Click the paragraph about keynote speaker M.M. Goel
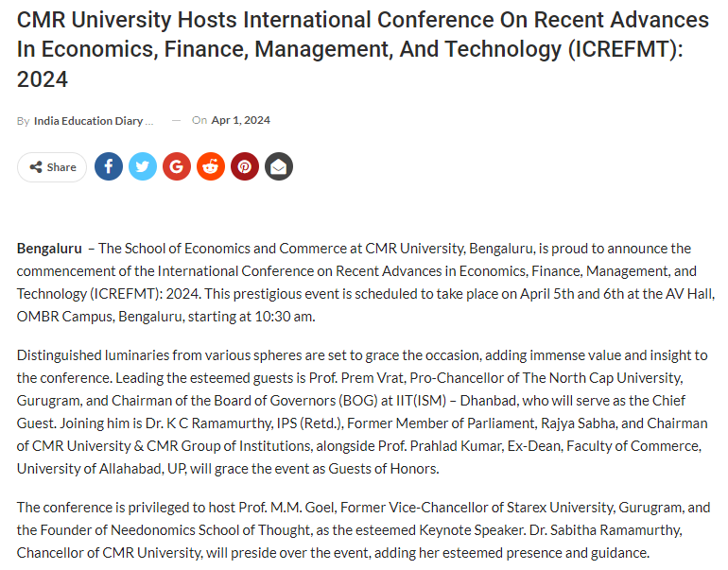The height and width of the screenshot is (570, 728). [363, 529]
